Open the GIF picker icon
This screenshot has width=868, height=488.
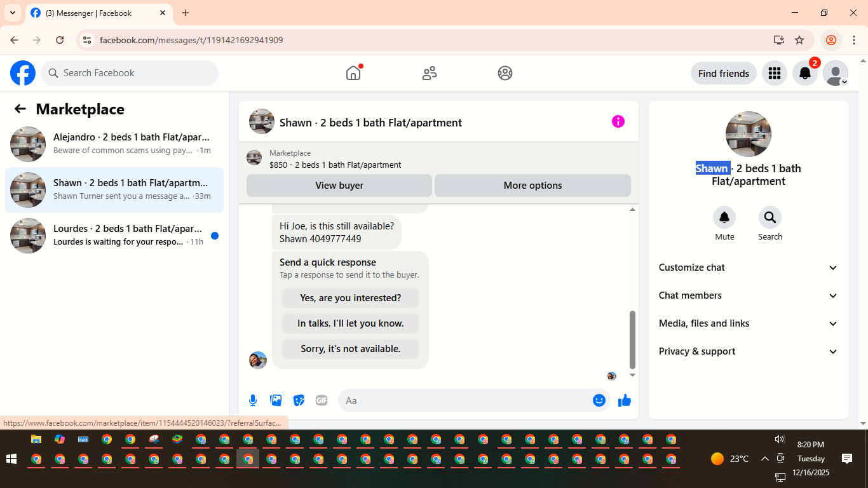(322, 400)
